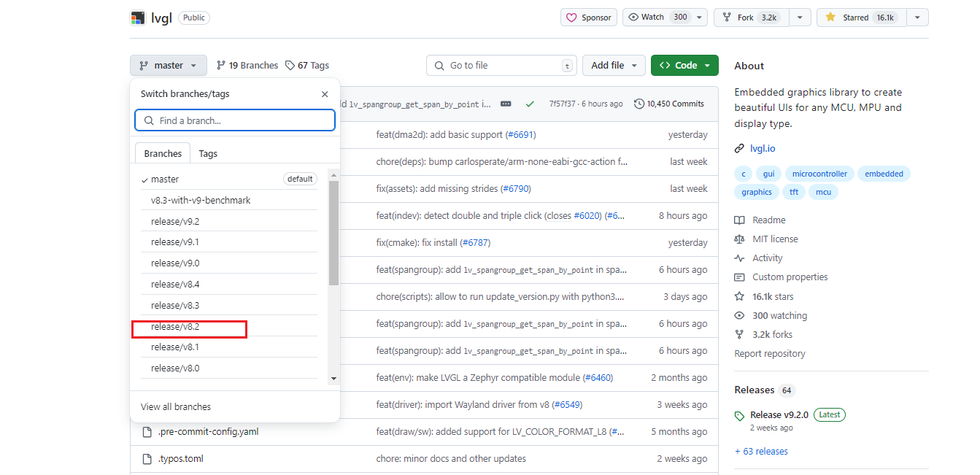Viewport: 980px width, 475px height.
Task: Open the 16.1k stars link
Action: click(764, 297)
